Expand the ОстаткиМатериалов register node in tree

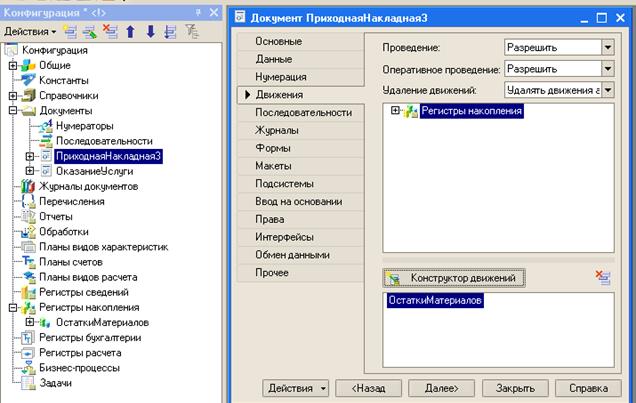pyautogui.click(x=30, y=322)
